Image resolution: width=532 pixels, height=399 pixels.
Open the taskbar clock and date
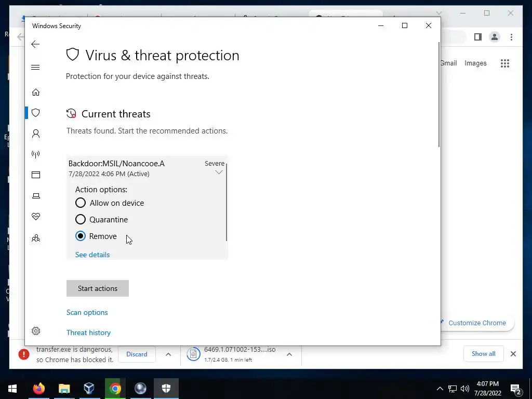click(x=487, y=389)
